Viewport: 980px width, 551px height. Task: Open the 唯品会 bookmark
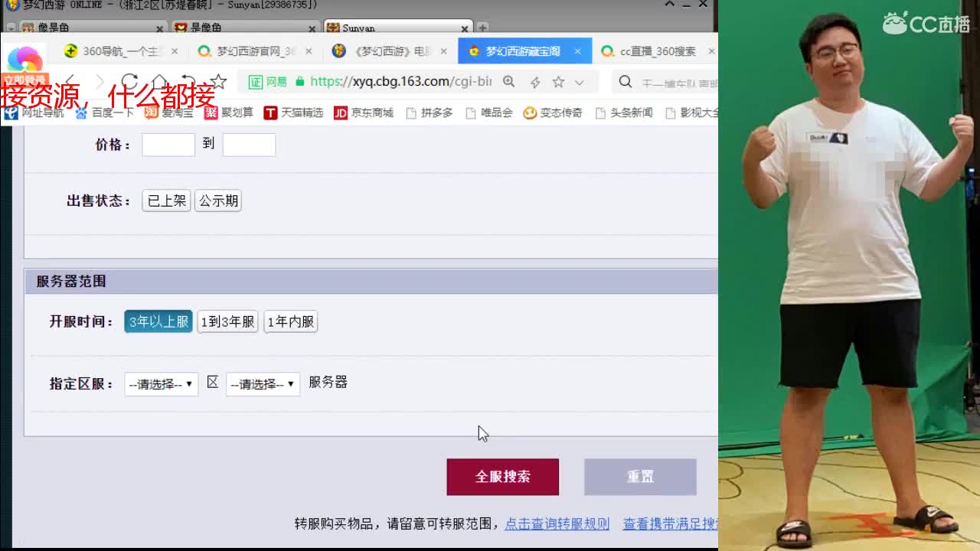coord(489,112)
